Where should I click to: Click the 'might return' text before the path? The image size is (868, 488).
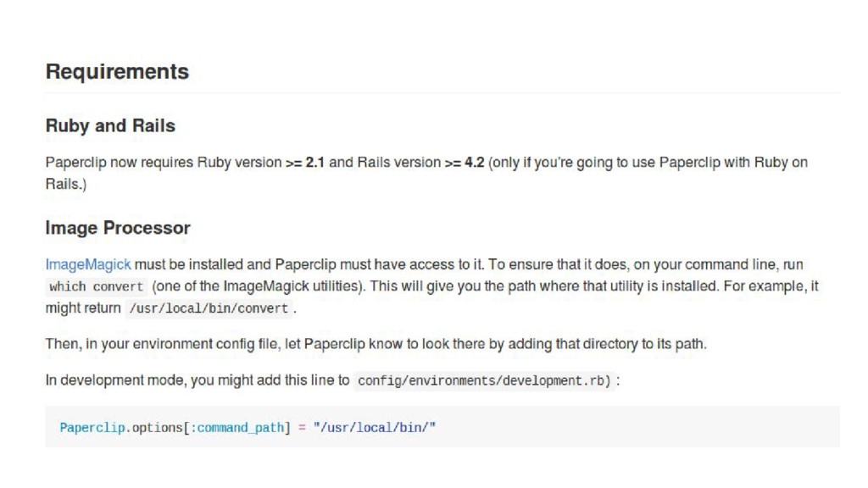(x=83, y=308)
